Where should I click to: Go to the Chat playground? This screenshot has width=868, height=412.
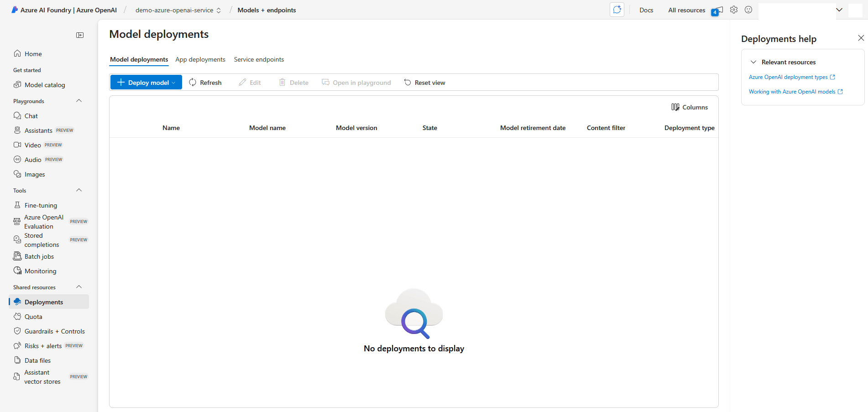(31, 115)
